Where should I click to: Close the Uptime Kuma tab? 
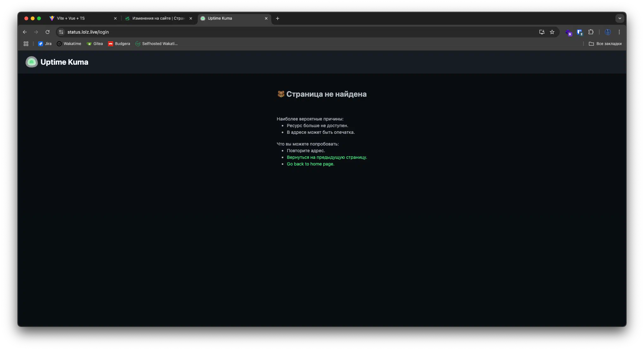pyautogui.click(x=266, y=18)
